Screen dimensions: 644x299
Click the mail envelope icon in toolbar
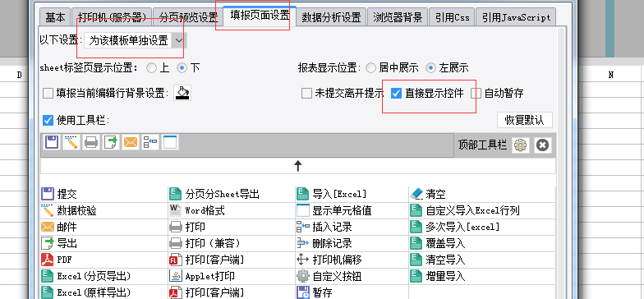click(131, 143)
